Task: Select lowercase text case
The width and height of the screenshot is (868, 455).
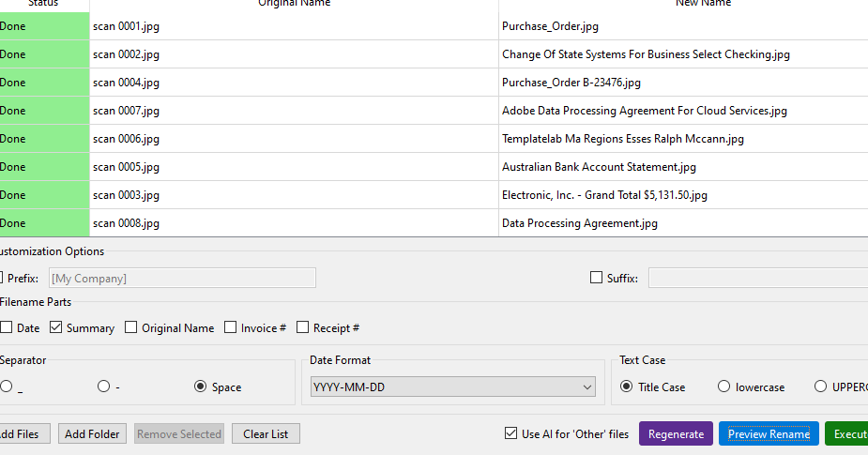Action: coord(724,387)
